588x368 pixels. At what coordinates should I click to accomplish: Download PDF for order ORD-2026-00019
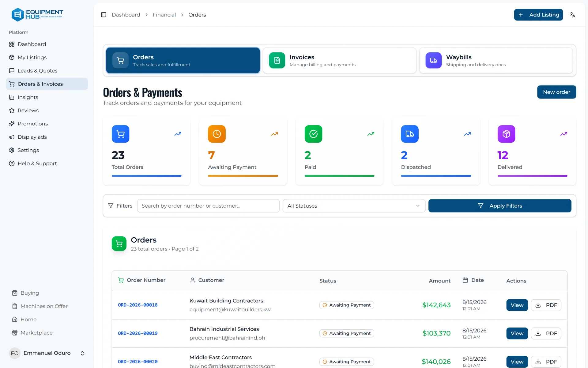[546, 333]
